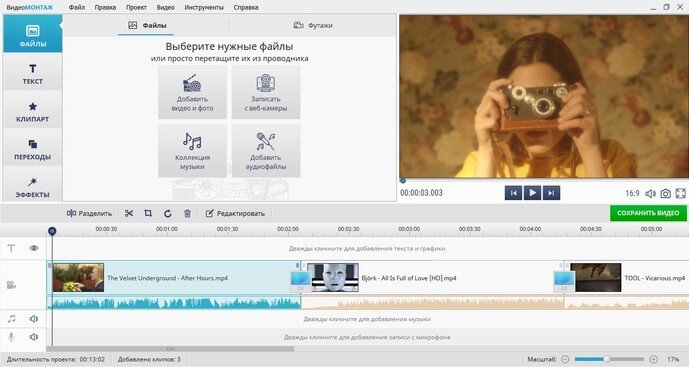Jump to previous frame in player
Viewport: 689px width, 367px height.
pos(513,193)
